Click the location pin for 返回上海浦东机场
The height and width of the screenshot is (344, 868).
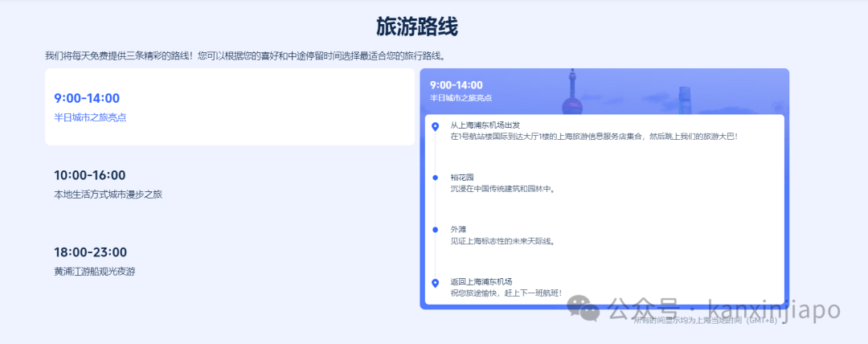coord(435,283)
